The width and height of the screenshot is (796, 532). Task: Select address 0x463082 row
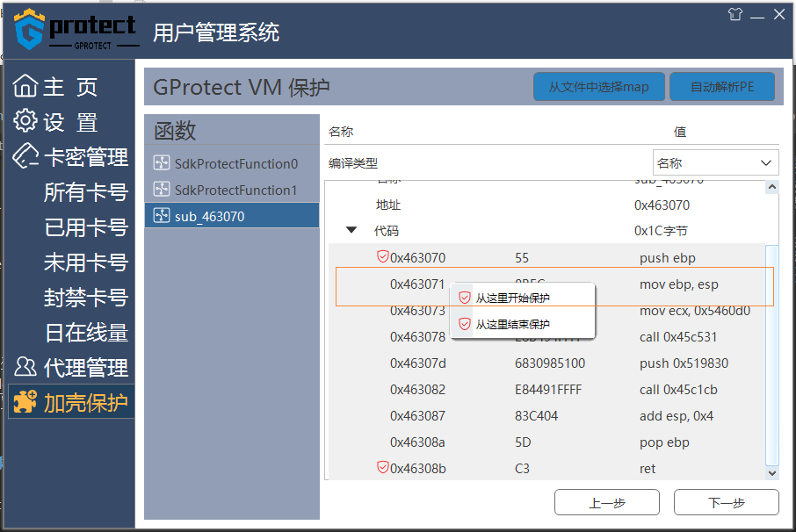(x=546, y=390)
